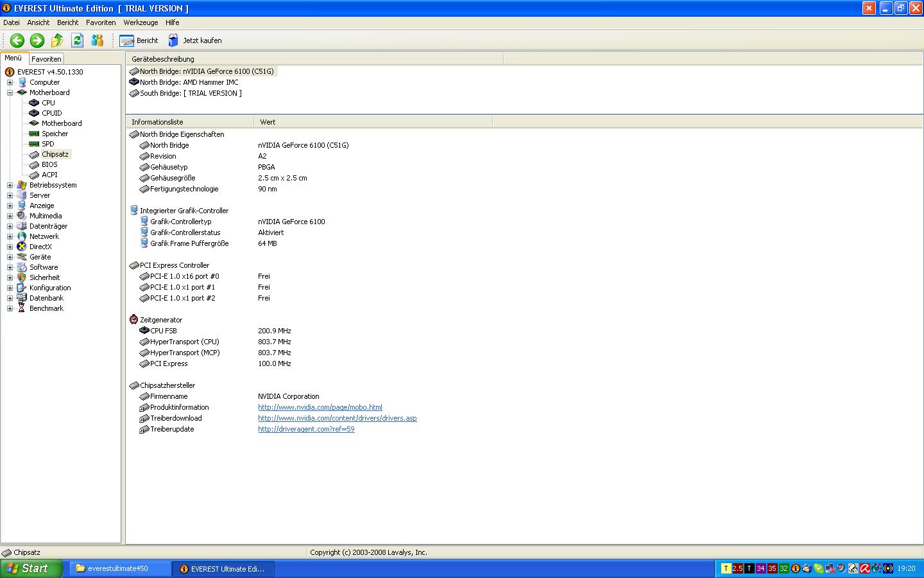Click the Gerätebeschreibung column header

pos(314,59)
